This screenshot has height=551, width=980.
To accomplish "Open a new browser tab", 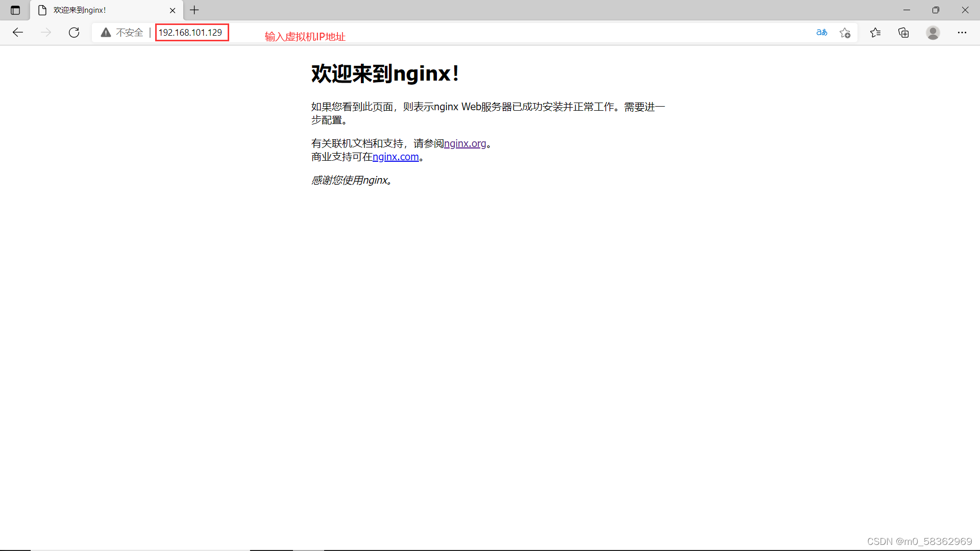I will click(194, 10).
